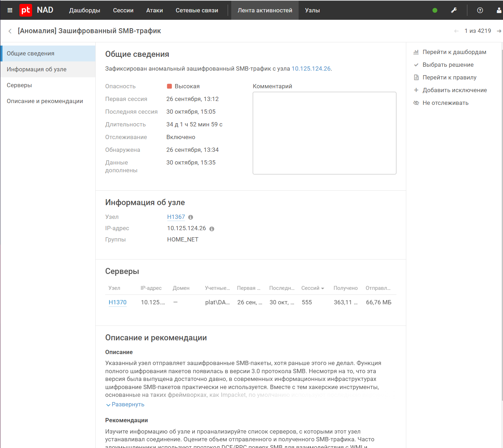Click the info icon next to IP-адрес value
The image size is (503, 448).
212,229
